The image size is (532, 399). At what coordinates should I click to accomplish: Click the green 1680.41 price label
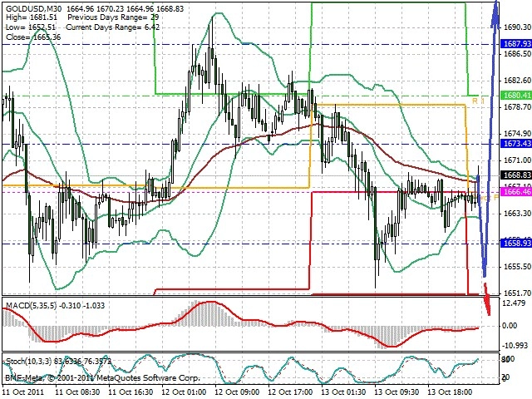tap(515, 96)
